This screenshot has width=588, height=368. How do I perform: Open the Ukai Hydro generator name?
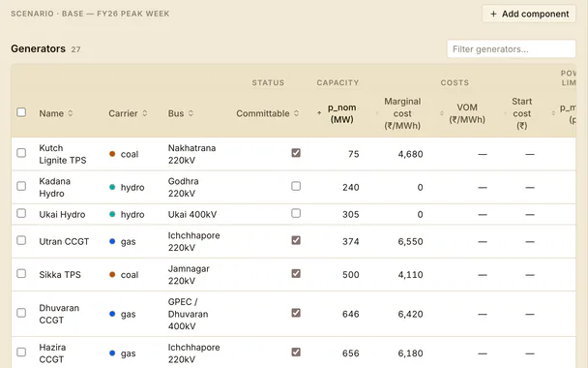[62, 214]
